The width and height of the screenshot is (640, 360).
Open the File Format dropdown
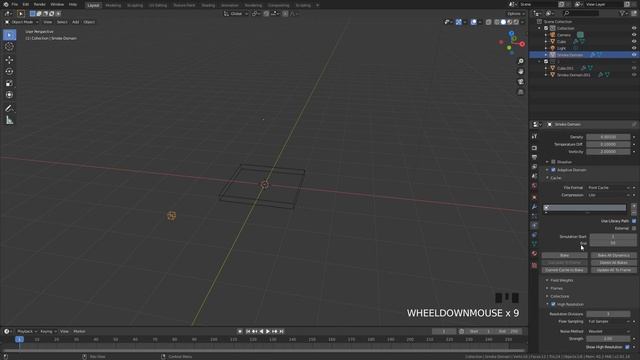click(609, 187)
